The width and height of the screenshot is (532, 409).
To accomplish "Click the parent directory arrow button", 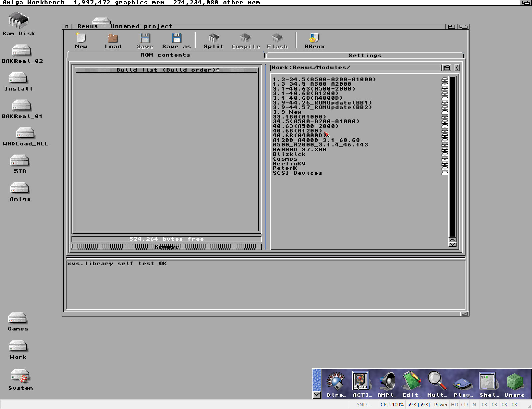I will tap(457, 68).
